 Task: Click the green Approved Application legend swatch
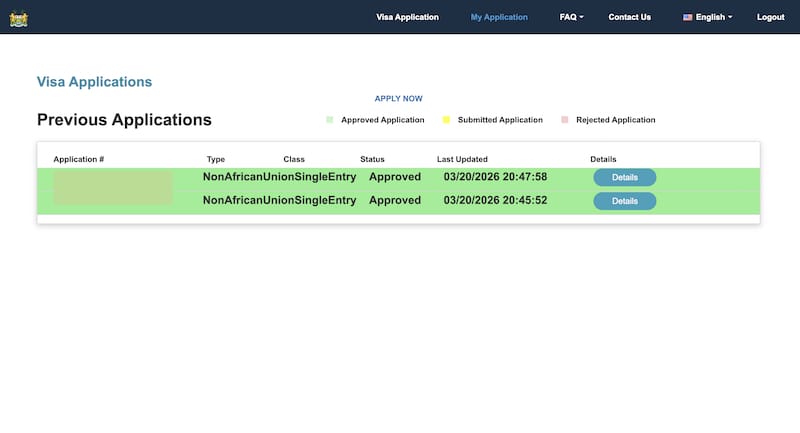(x=330, y=120)
